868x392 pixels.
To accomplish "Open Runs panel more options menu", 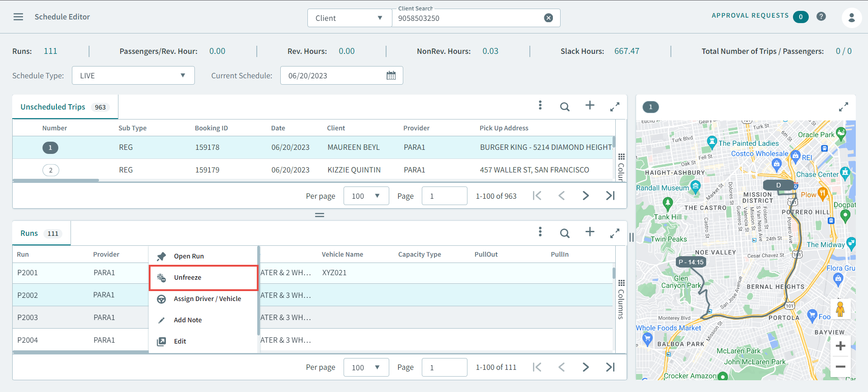I will tap(540, 232).
